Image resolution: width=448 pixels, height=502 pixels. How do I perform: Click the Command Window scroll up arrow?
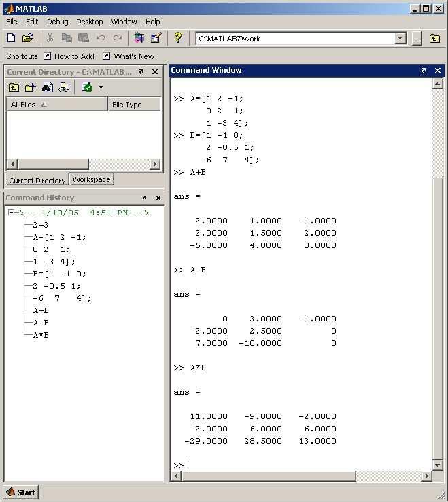437,84
